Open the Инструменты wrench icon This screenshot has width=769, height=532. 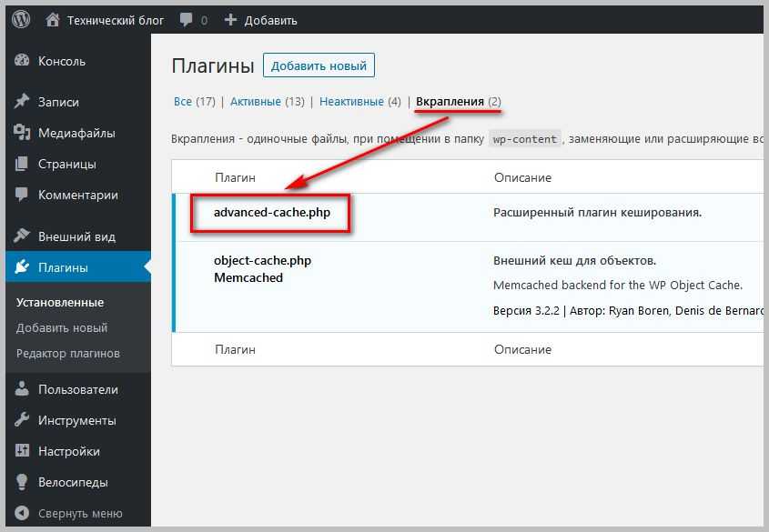[x=23, y=421]
